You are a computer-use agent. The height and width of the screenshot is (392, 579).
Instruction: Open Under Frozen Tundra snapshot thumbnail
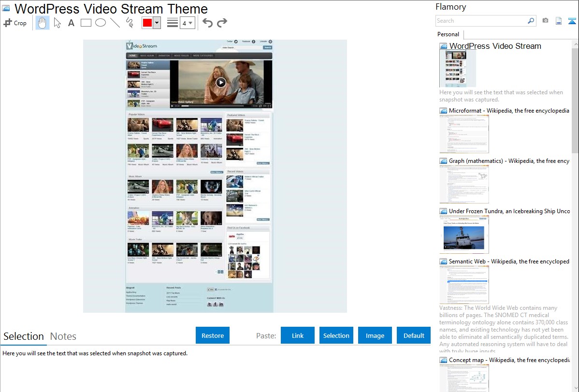(464, 234)
